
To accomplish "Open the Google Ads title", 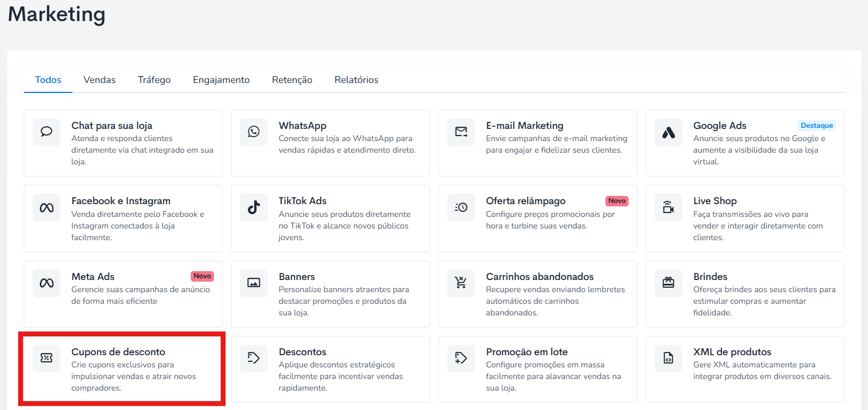I will tap(720, 126).
